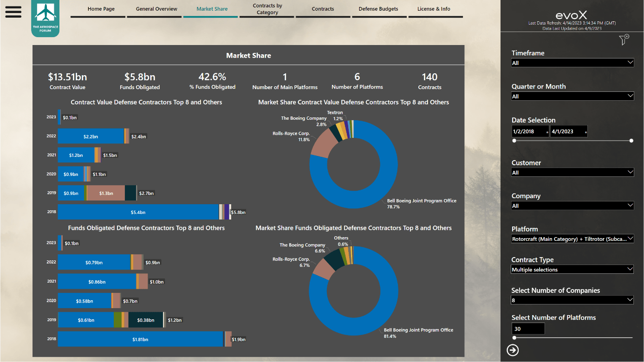Click the 2021 $0.86bn funds obligated bar
Viewport: 644px width, 362px height.
pos(97,282)
